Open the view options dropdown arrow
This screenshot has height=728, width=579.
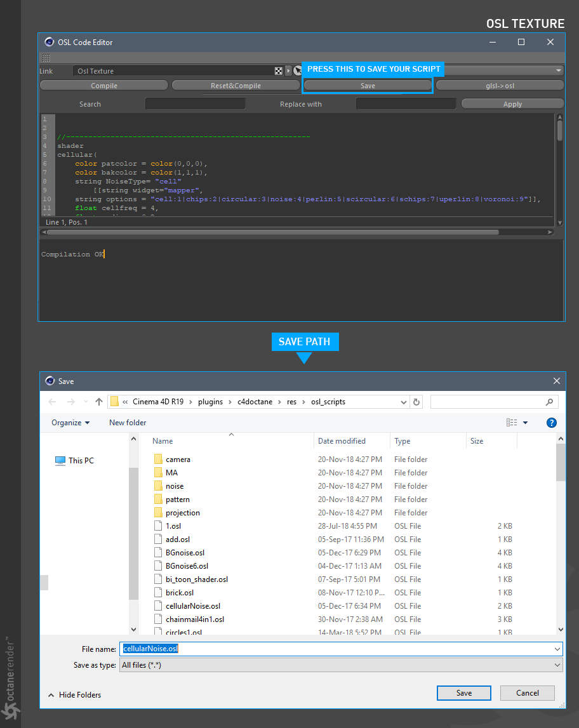tap(526, 423)
